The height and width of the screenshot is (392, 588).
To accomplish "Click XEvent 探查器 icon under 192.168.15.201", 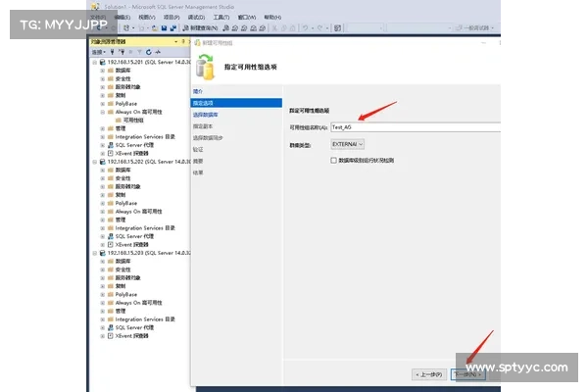I will [x=110, y=153].
